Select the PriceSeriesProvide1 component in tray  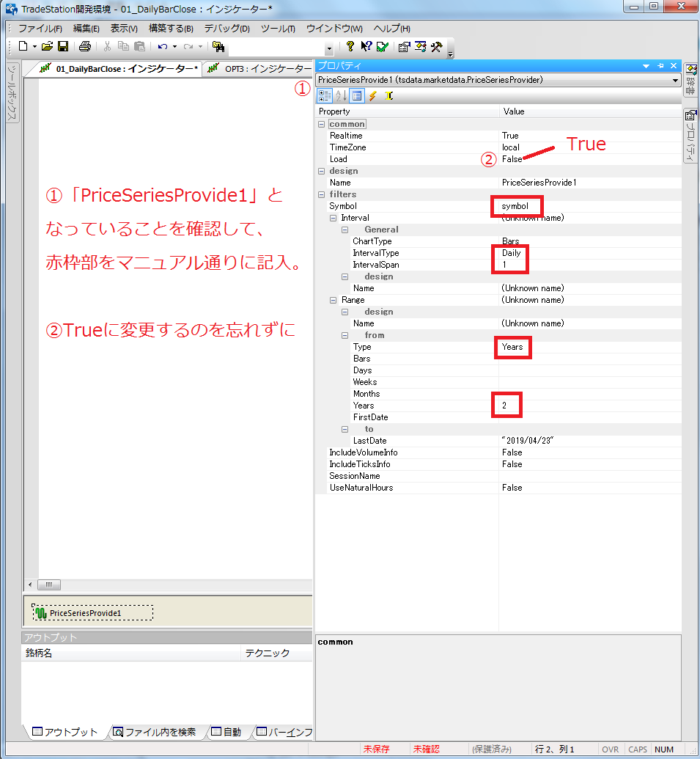click(92, 613)
